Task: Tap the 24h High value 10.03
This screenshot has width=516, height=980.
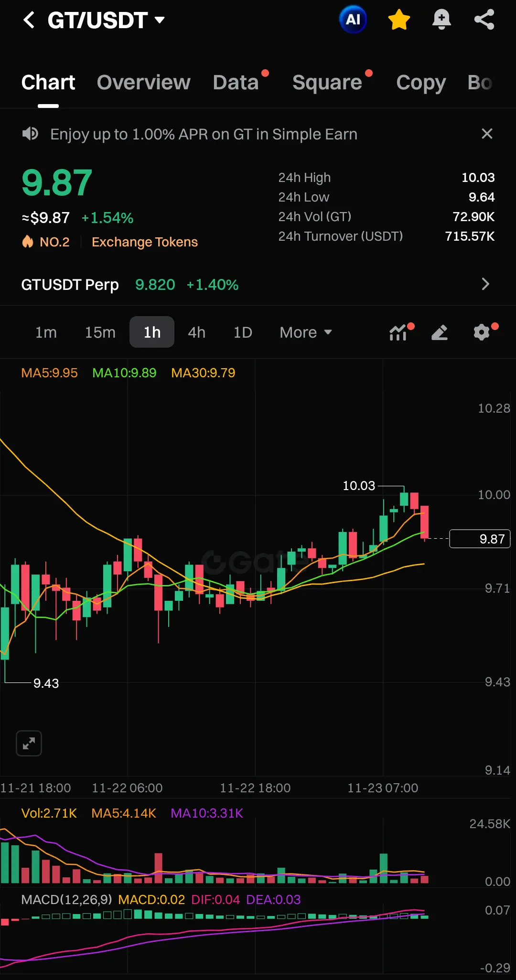Action: (x=478, y=178)
